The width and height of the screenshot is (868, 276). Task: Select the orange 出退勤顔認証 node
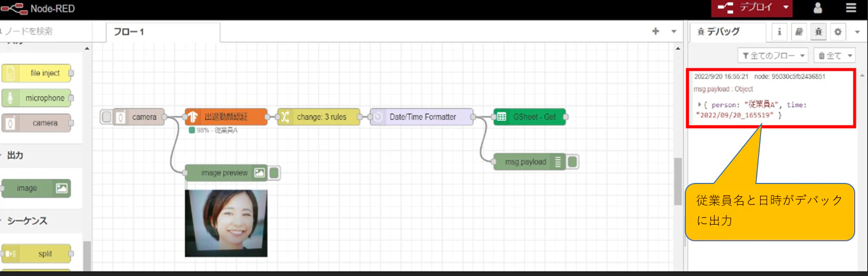(226, 117)
